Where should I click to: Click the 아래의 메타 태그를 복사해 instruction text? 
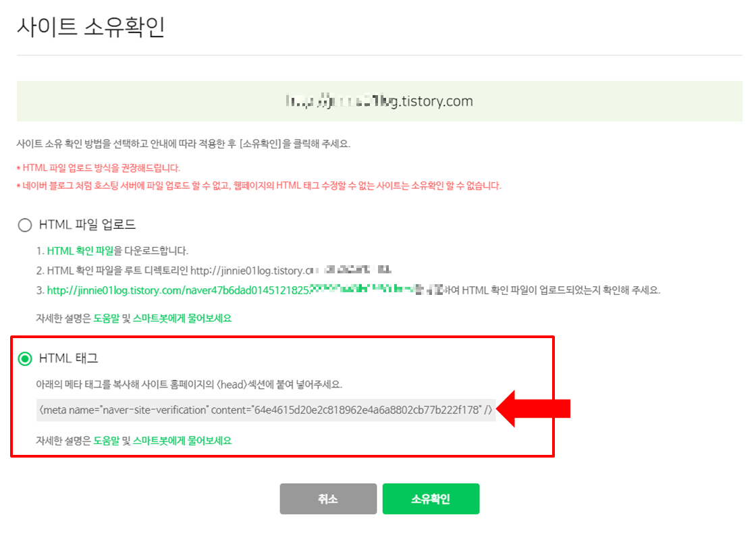(x=189, y=385)
